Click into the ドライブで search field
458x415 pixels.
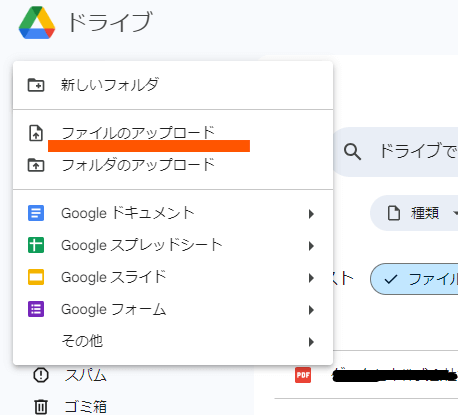pyautogui.click(x=397, y=152)
